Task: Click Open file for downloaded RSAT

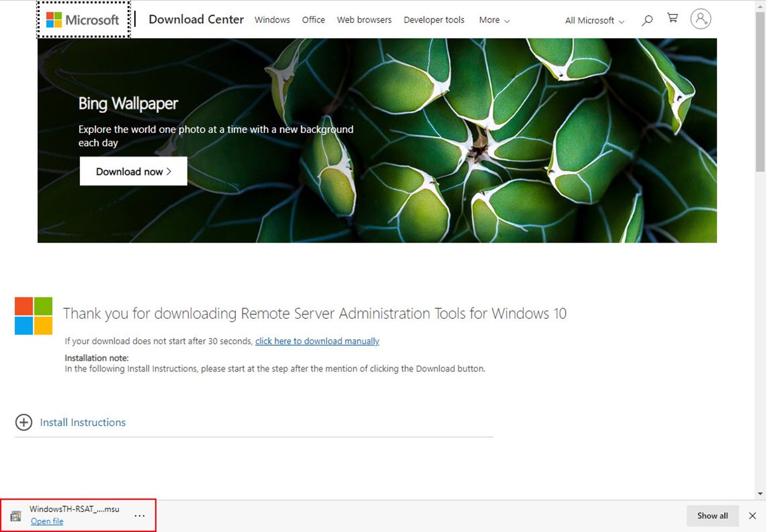Action: point(47,521)
